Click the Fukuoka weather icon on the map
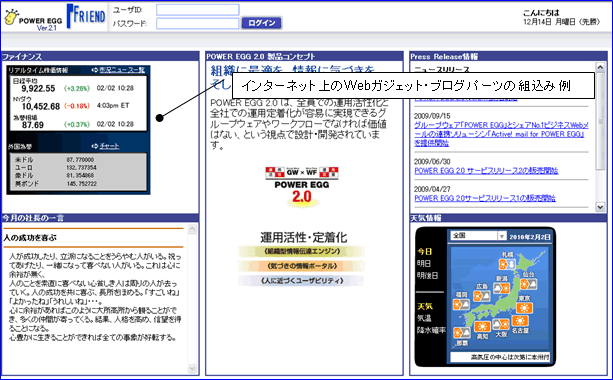The image size is (613, 380). 461,304
